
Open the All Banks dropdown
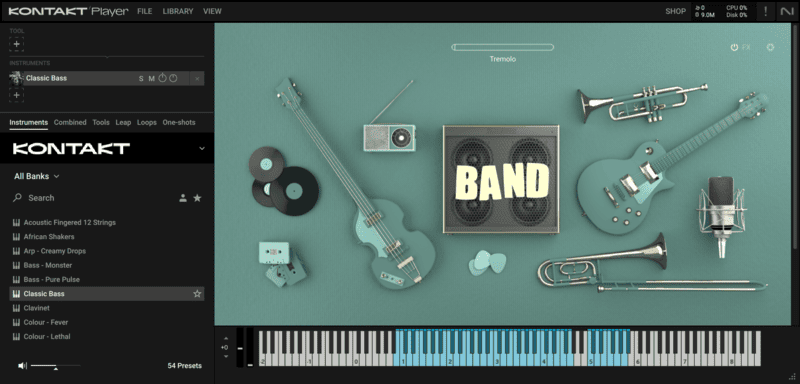(x=36, y=176)
